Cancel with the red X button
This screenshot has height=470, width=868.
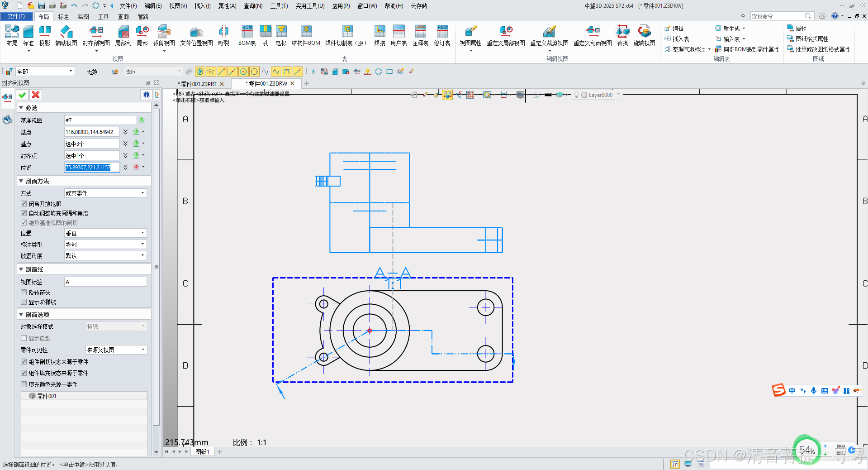(36, 95)
